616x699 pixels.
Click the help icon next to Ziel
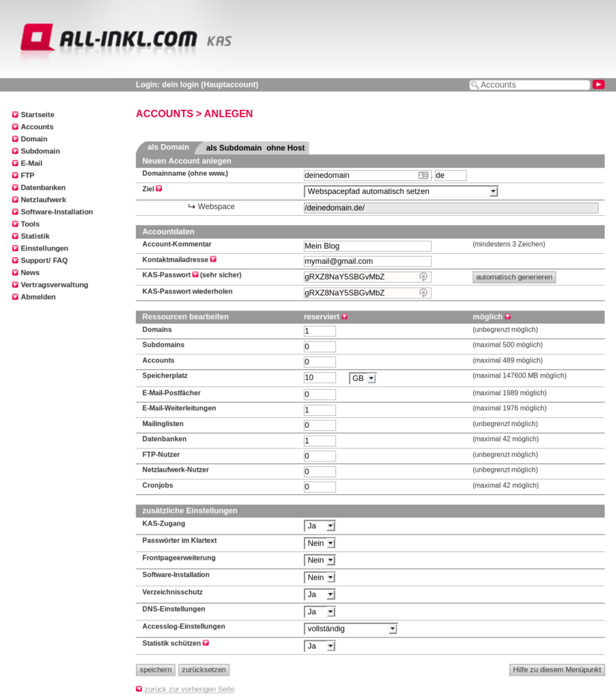pos(159,188)
